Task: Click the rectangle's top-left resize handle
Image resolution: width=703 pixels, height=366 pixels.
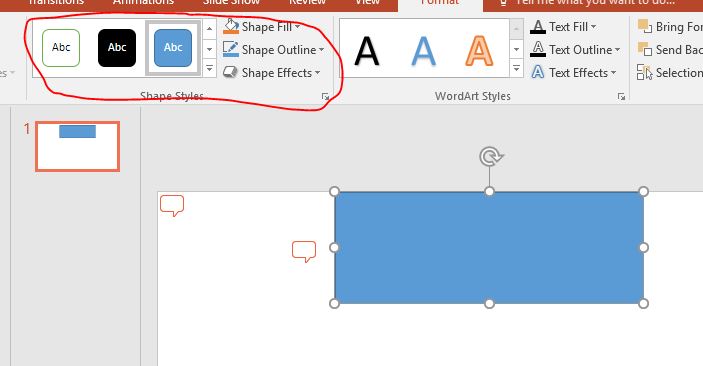Action: coord(334,192)
